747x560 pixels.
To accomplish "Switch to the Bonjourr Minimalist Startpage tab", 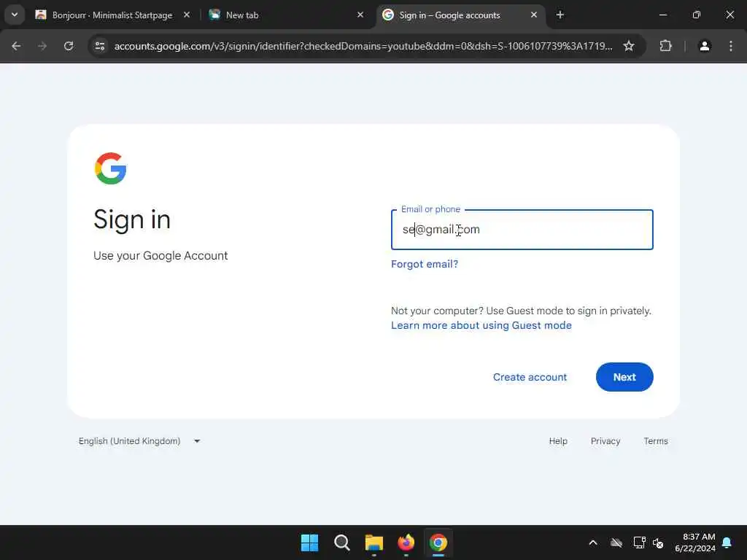I will point(112,15).
